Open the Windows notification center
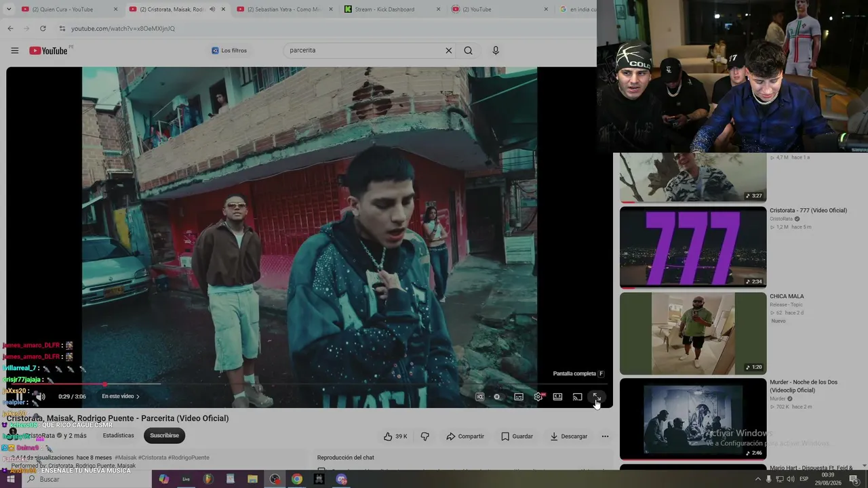868x488 pixels. 854,479
